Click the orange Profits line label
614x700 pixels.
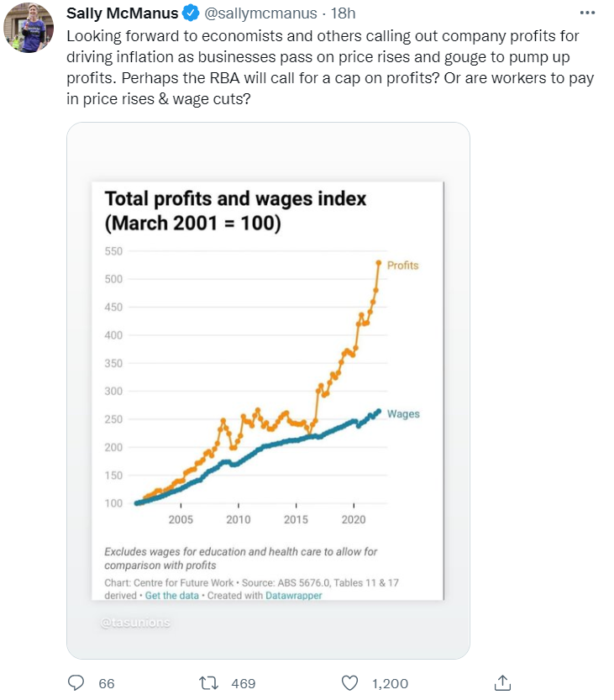(x=402, y=265)
